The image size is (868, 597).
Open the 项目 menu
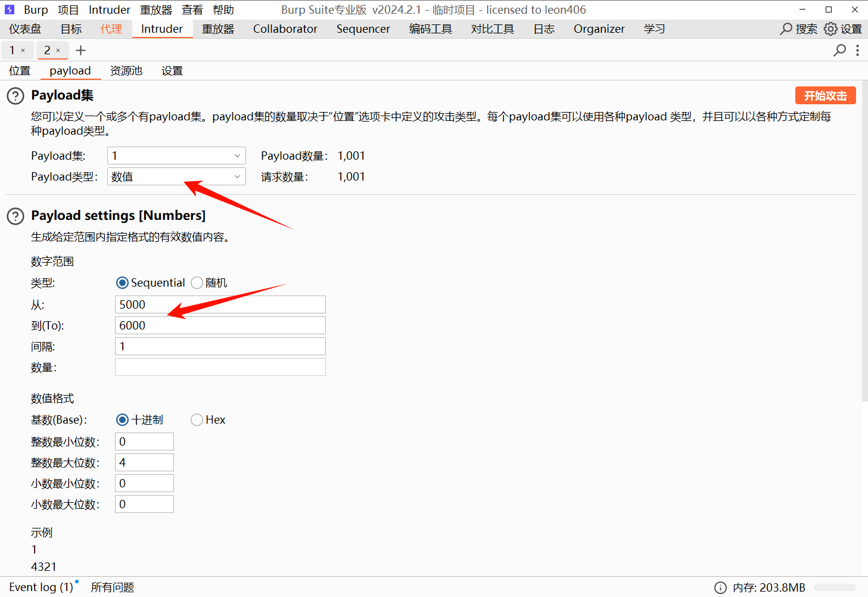tap(68, 10)
